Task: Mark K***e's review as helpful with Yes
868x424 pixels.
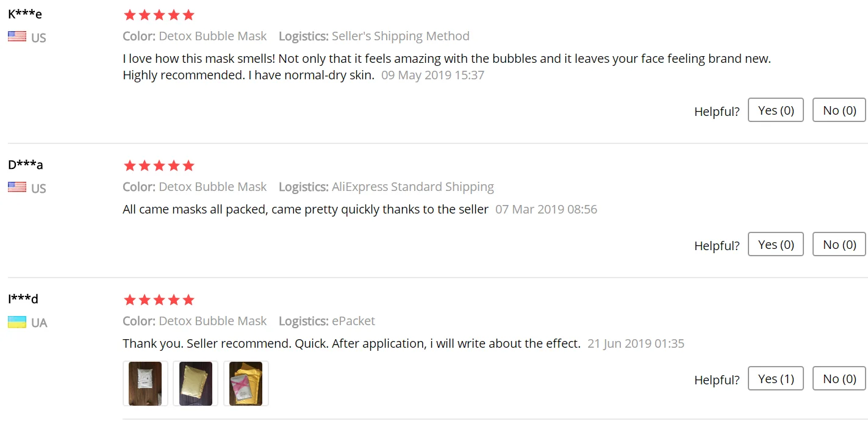Action: pos(775,110)
